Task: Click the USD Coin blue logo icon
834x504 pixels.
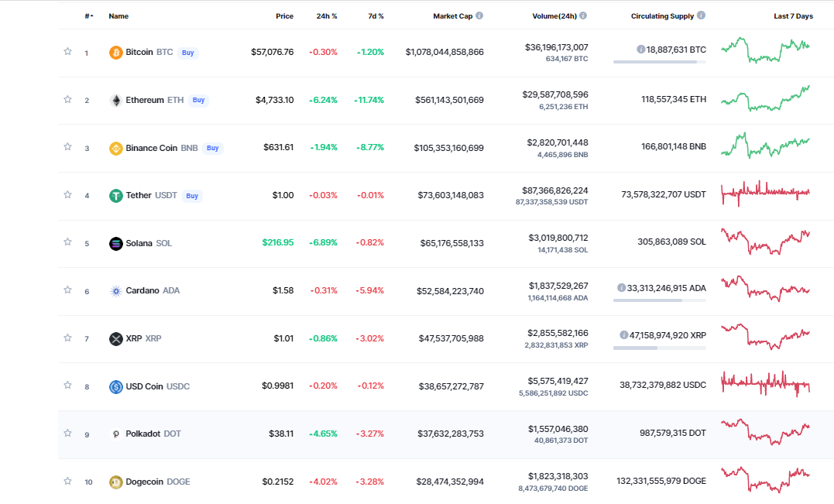Action: pos(116,386)
